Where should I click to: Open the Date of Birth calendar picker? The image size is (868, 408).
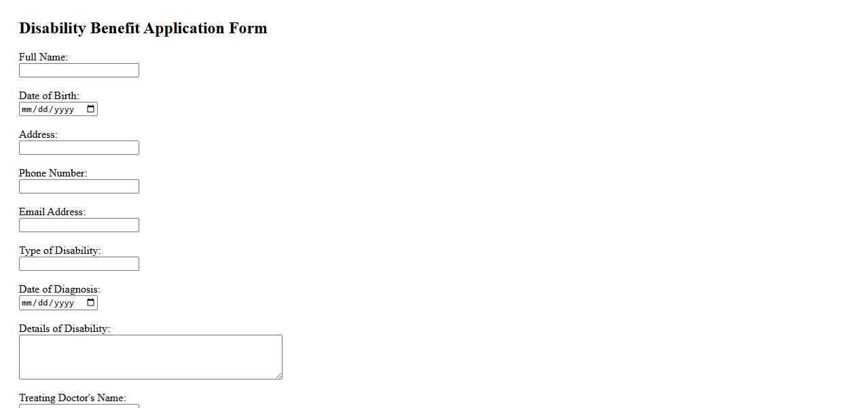tap(91, 109)
